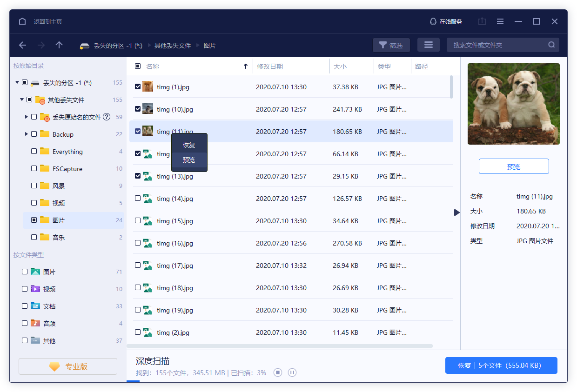Tick the 音乐 folder checkbox

34,237
